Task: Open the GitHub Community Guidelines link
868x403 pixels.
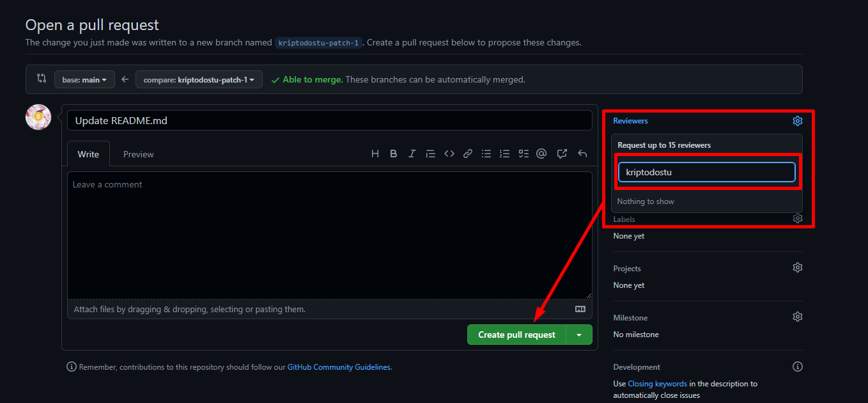Action: click(339, 367)
